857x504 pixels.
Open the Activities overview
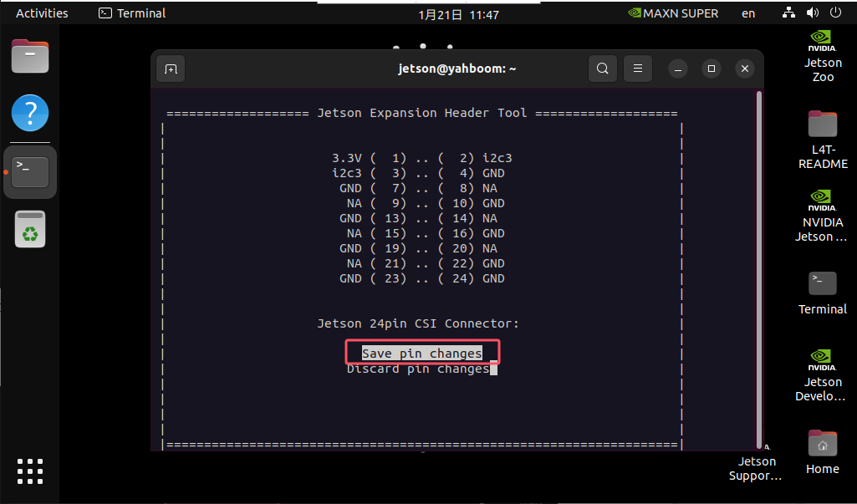[42, 13]
